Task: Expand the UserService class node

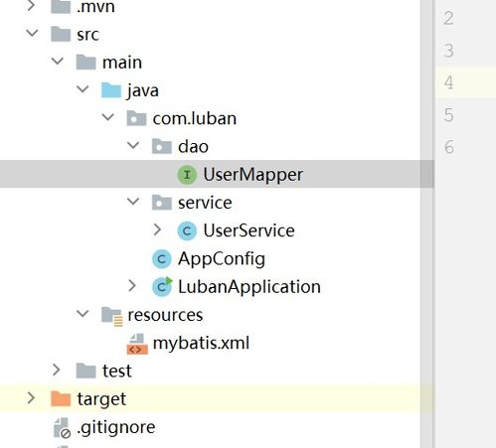Action: click(157, 229)
